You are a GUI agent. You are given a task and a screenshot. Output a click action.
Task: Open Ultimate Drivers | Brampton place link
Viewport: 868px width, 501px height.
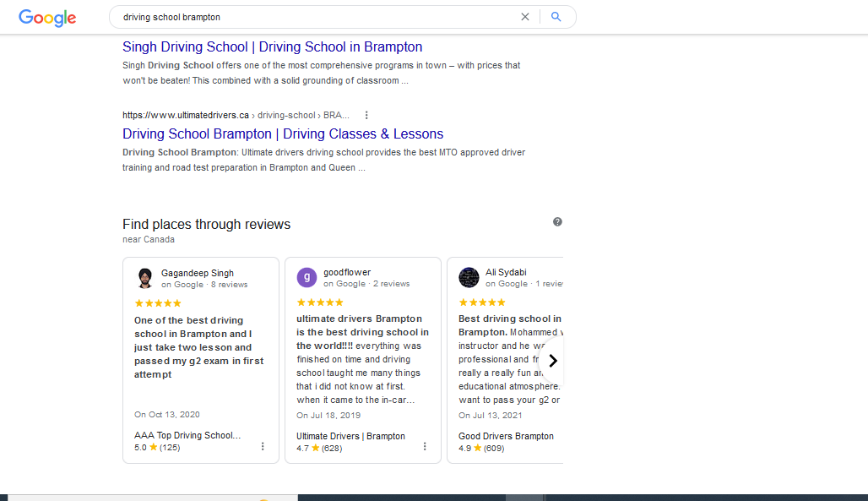coord(350,436)
